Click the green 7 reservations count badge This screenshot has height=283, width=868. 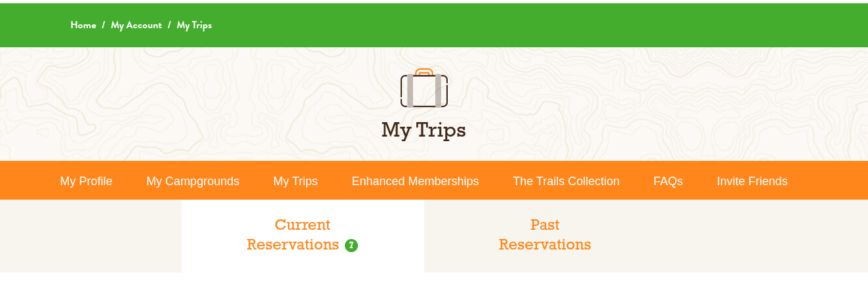click(351, 246)
